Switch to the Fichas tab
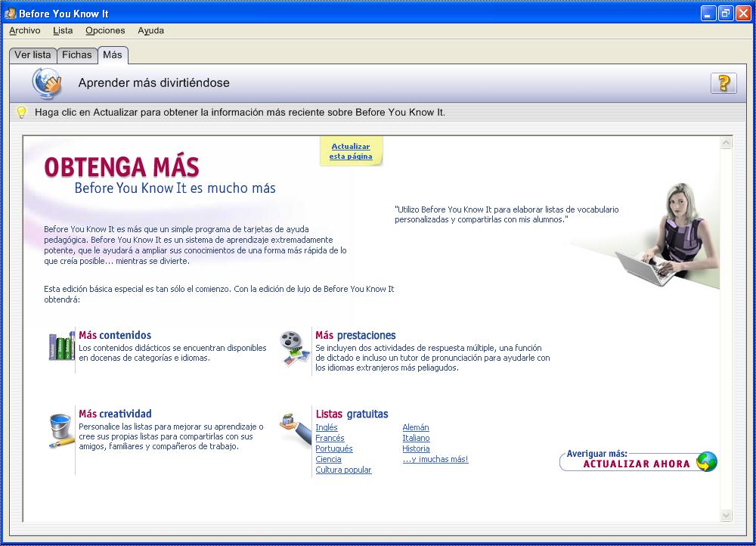756x546 pixels. click(x=76, y=55)
